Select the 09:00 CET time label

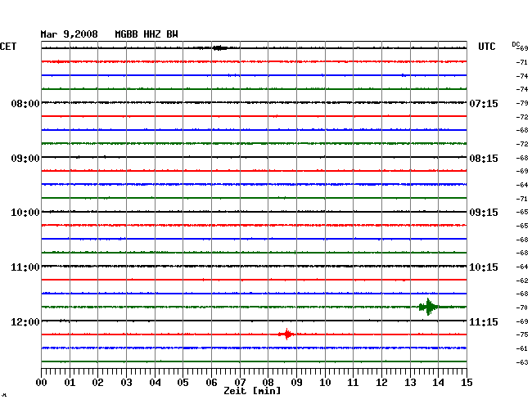[25, 159]
